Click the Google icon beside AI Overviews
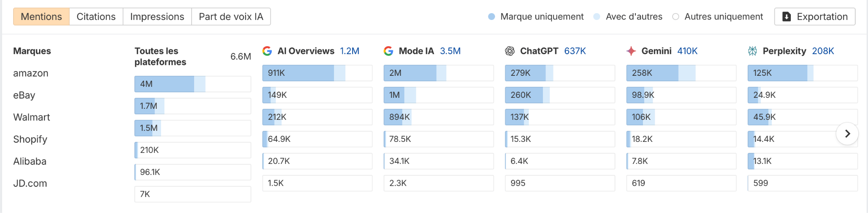The height and width of the screenshot is (213, 868). [x=267, y=51]
